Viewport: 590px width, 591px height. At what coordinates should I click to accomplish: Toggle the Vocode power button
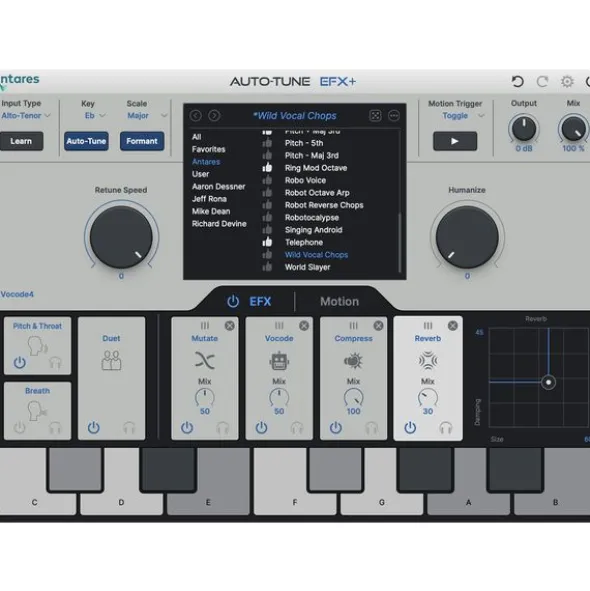pos(261,428)
